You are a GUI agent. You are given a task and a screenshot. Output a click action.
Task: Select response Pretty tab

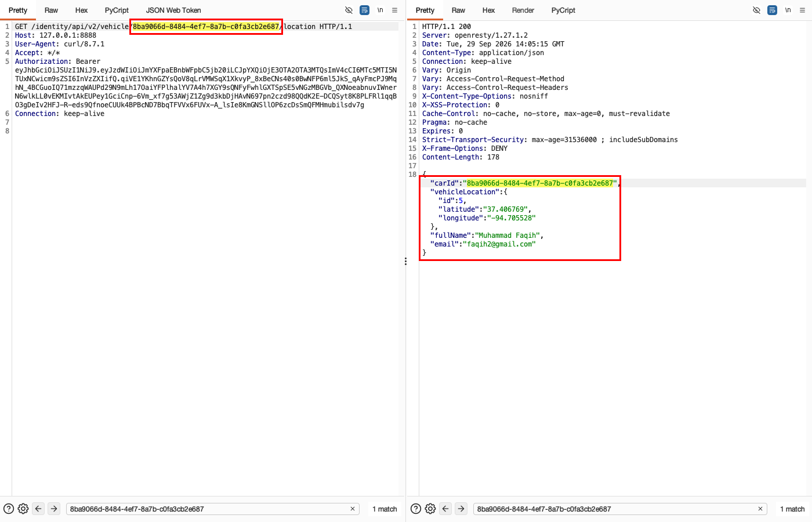tap(425, 10)
